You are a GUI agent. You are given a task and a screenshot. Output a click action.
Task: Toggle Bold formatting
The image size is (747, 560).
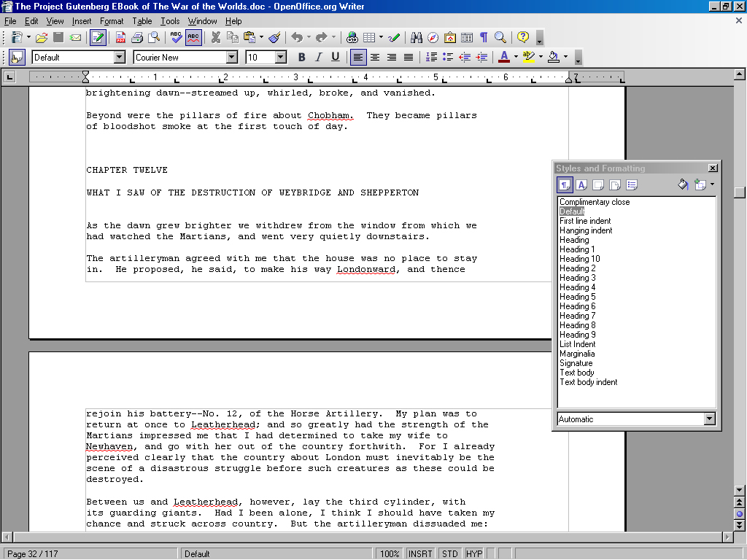coord(301,58)
